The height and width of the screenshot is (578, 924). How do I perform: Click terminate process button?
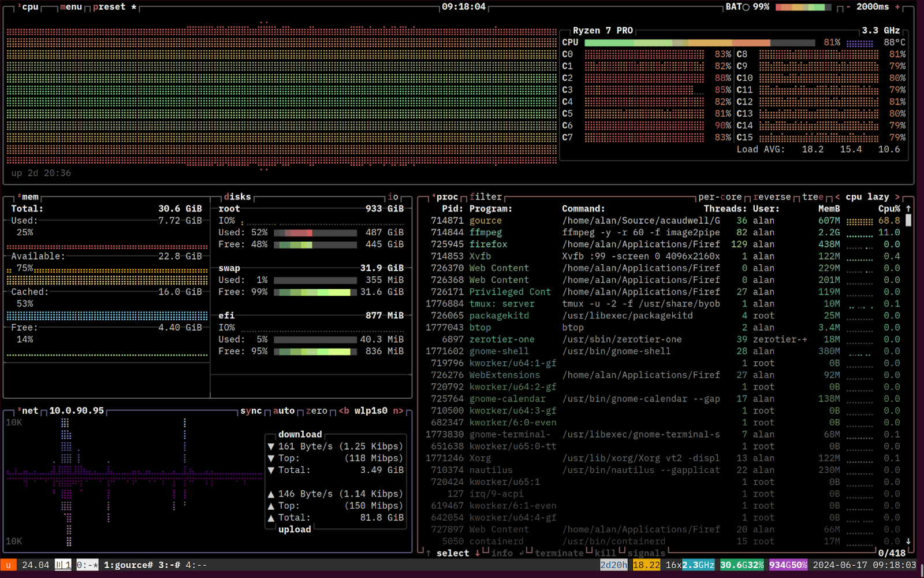[x=560, y=553]
